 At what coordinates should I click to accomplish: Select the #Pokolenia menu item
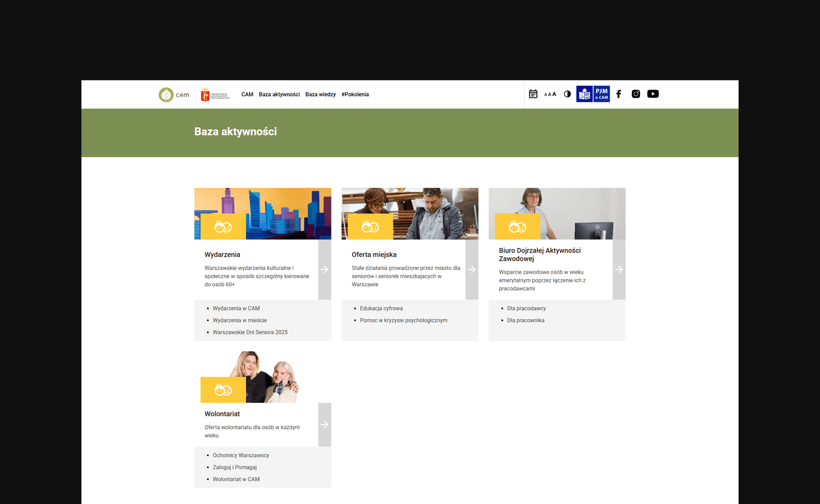[355, 94]
